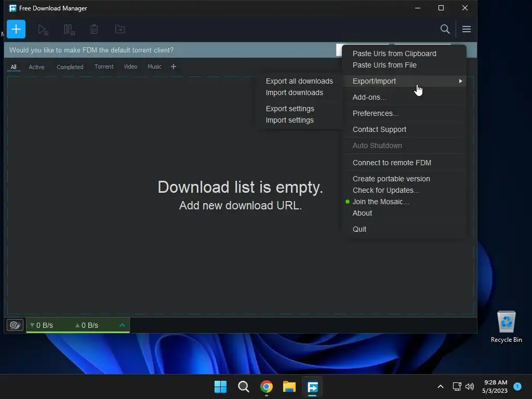Image resolution: width=532 pixels, height=399 pixels.
Task: Switch to the Music tab
Action: pyautogui.click(x=154, y=67)
